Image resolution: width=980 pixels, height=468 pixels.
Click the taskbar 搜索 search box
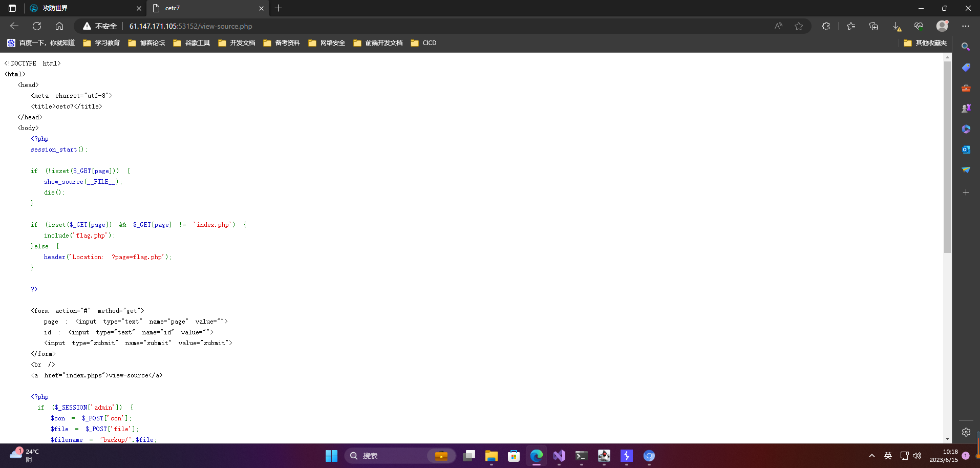[x=400, y=456]
